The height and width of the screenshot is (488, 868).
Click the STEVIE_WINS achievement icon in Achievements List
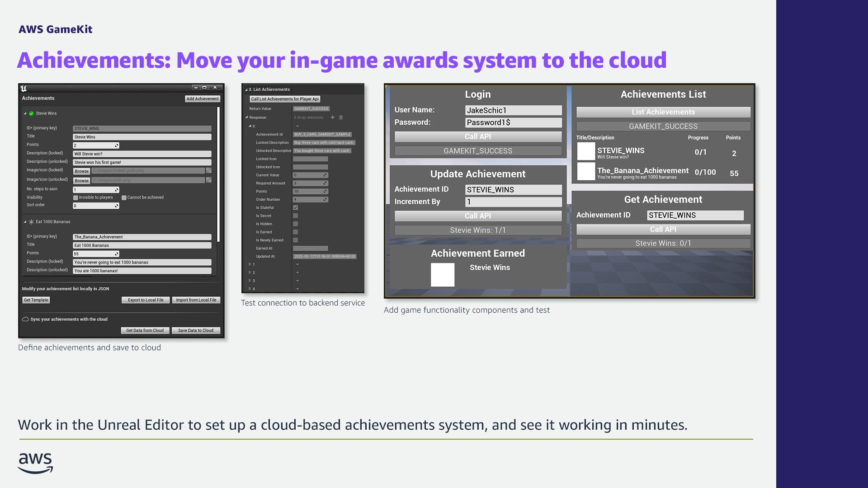[x=586, y=151]
